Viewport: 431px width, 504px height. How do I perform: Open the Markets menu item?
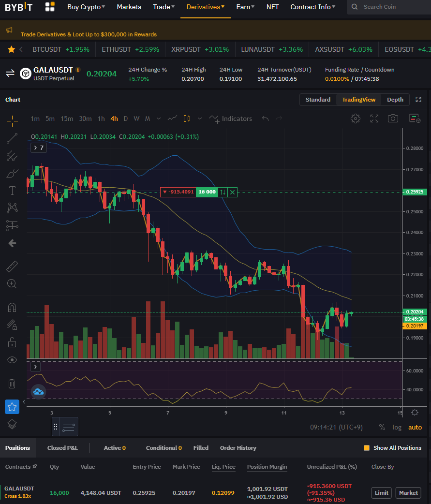(x=129, y=7)
